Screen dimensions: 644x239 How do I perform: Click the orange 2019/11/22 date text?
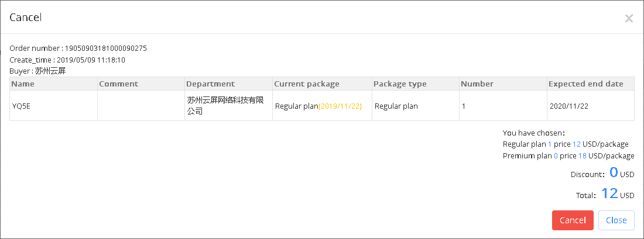(340, 106)
